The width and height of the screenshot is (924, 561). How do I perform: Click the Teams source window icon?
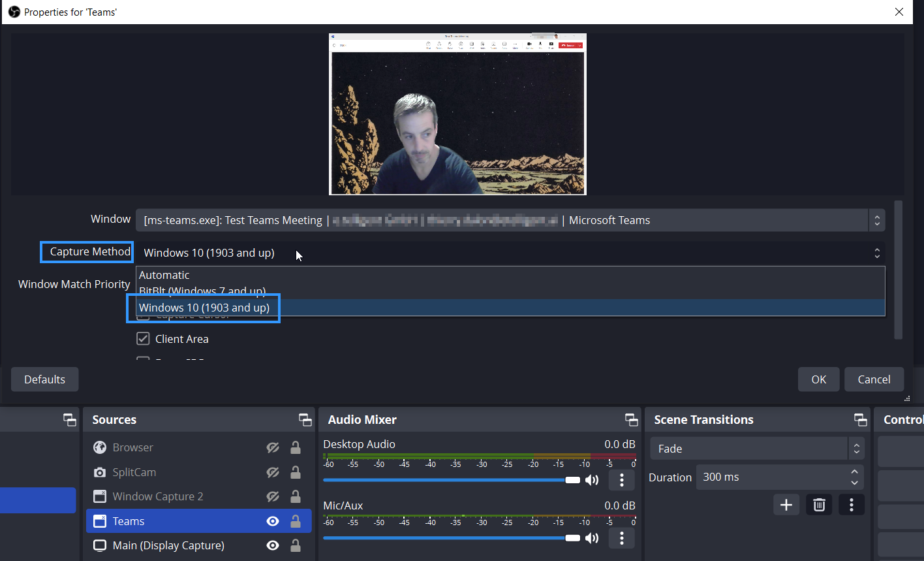[99, 521]
